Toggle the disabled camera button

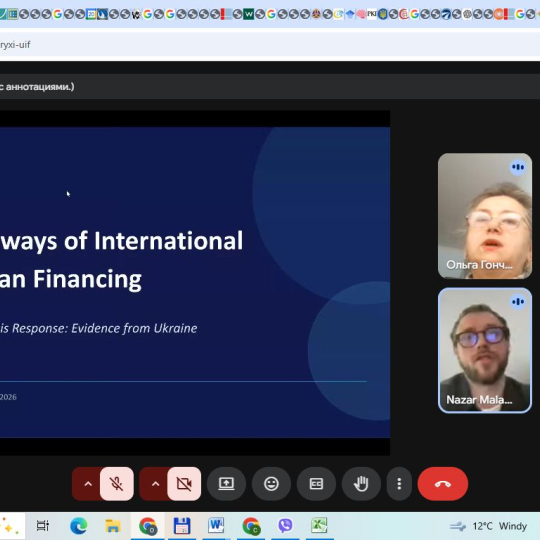[x=184, y=484]
